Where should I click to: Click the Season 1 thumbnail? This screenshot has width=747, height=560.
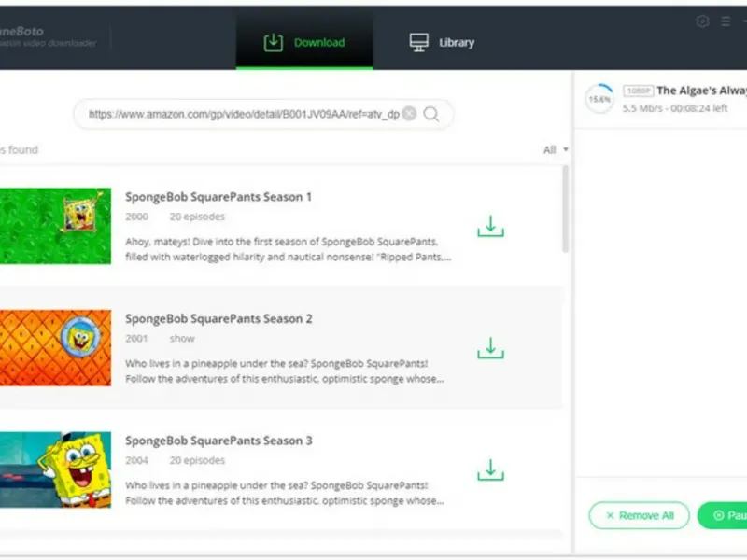[55, 226]
